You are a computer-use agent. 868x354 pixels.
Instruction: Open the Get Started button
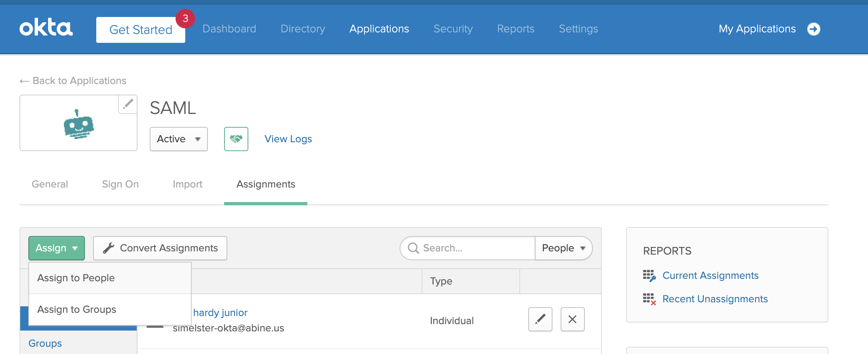141,29
